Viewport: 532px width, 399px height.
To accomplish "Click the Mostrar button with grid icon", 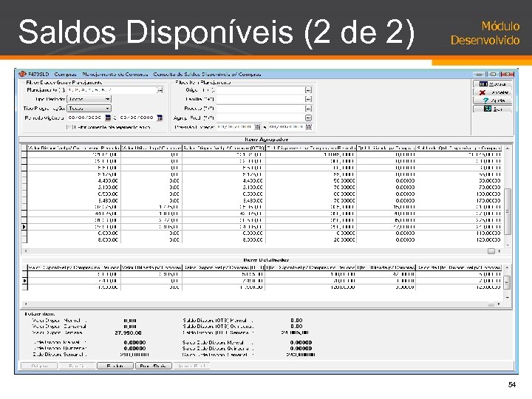I will 493,83.
